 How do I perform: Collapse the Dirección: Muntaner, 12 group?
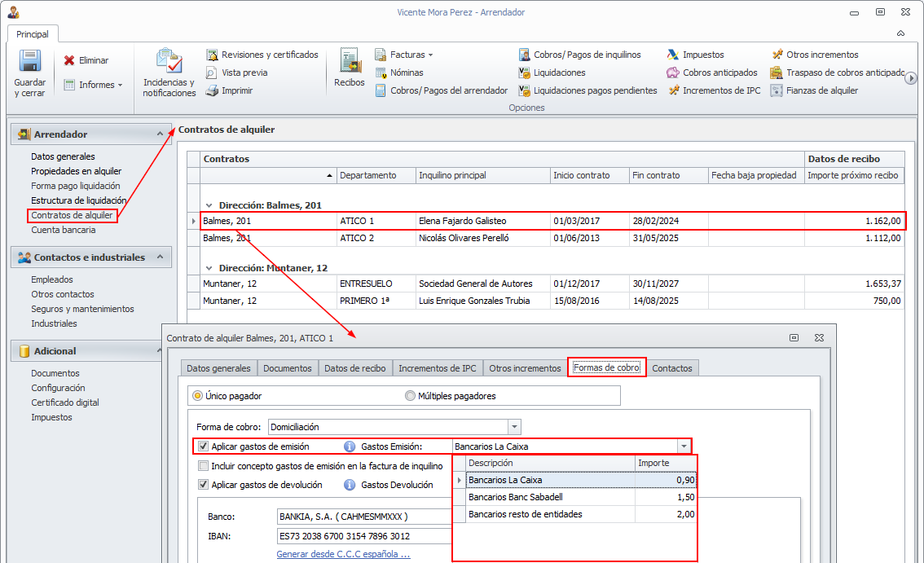tap(210, 268)
